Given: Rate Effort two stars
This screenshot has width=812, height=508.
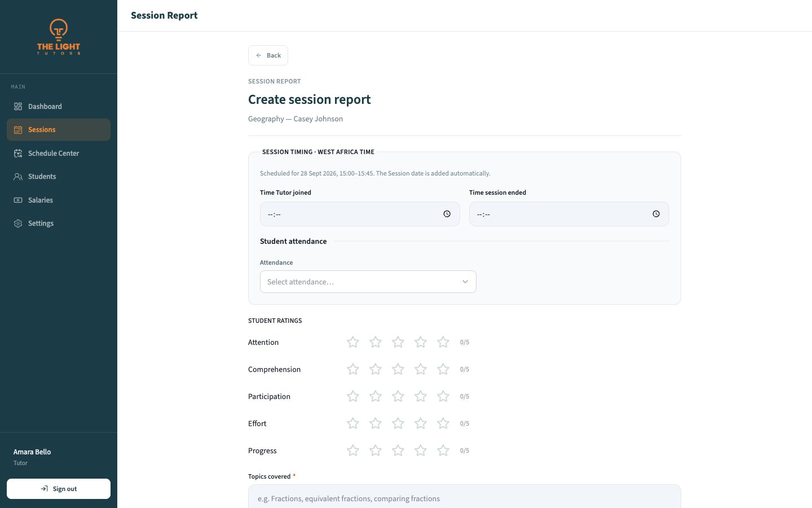Looking at the screenshot, I should (376, 423).
